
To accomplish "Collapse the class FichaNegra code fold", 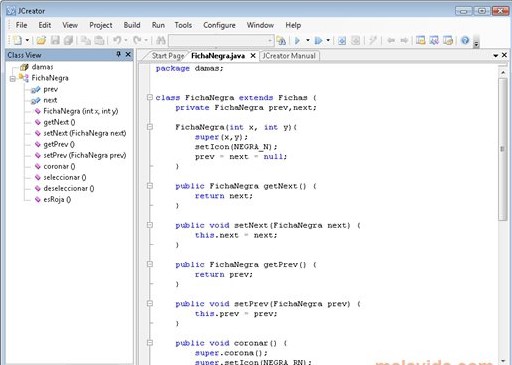I will 150,97.
